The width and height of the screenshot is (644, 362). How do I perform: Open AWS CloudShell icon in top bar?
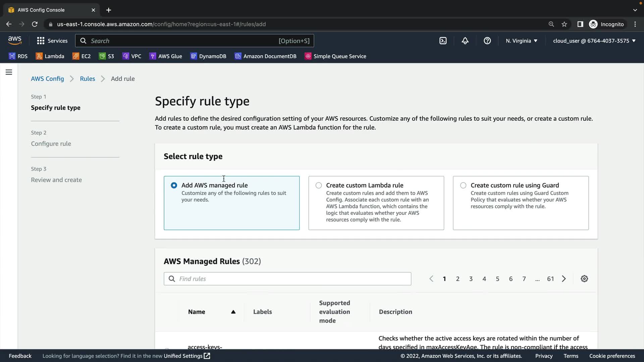[x=443, y=41]
